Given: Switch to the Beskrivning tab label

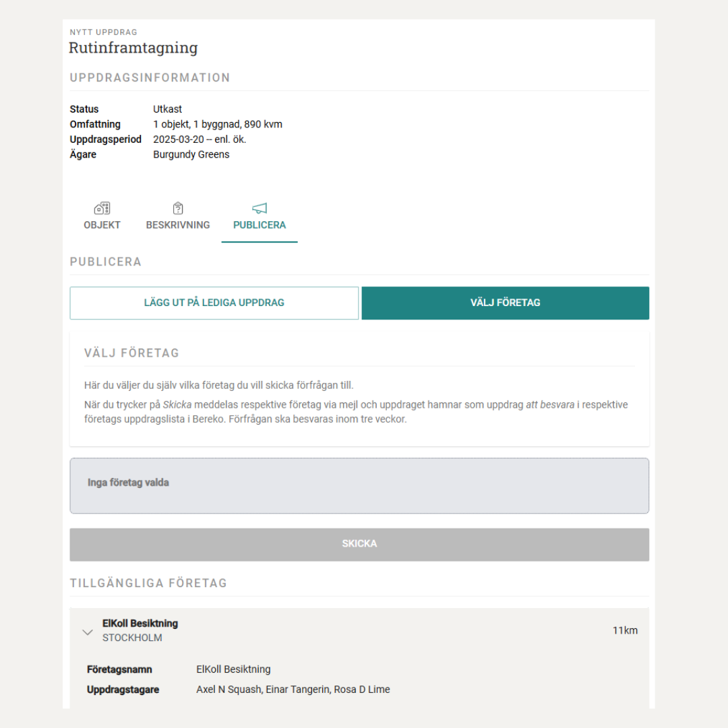Looking at the screenshot, I should point(178,225).
